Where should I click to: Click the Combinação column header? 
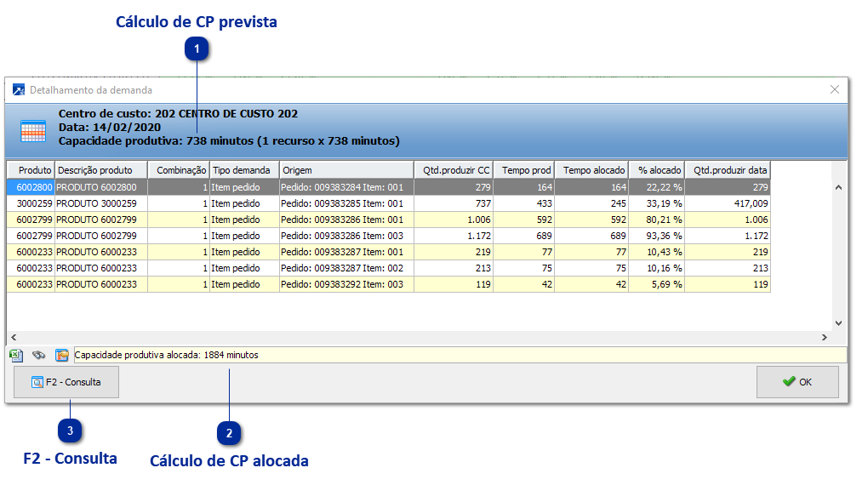pos(179,170)
